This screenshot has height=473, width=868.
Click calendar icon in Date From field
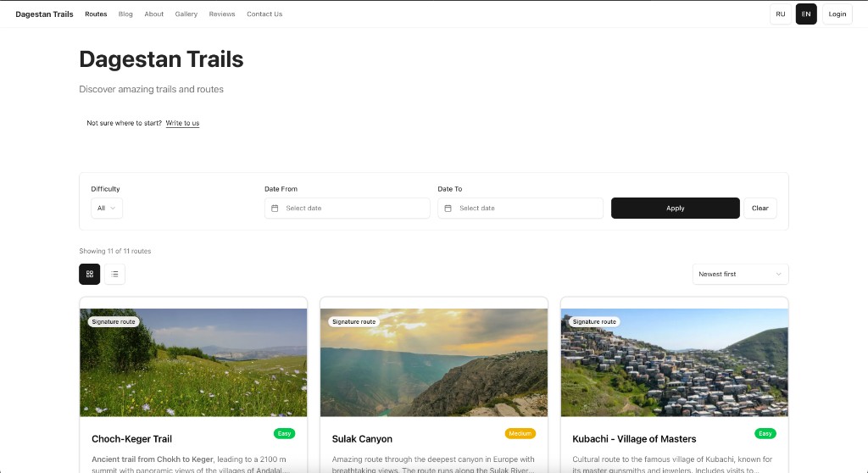[x=275, y=209]
